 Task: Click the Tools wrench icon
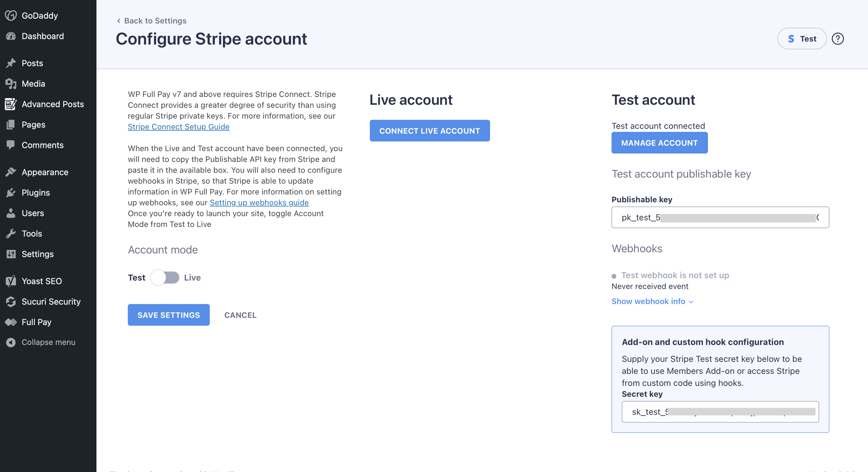[11, 234]
